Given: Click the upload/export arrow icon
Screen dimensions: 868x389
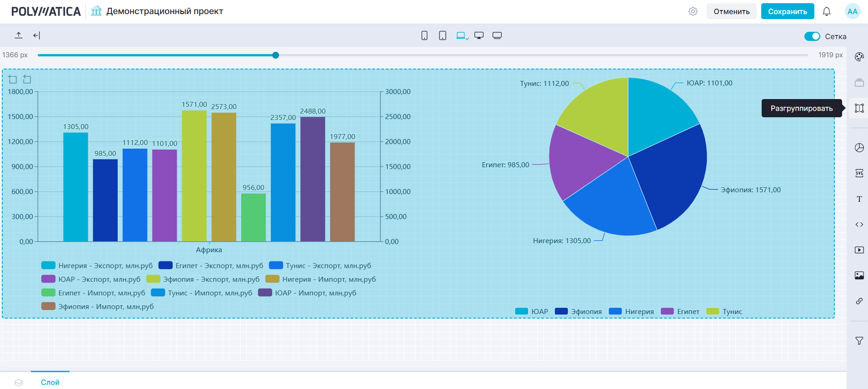Looking at the screenshot, I should coord(19,35).
